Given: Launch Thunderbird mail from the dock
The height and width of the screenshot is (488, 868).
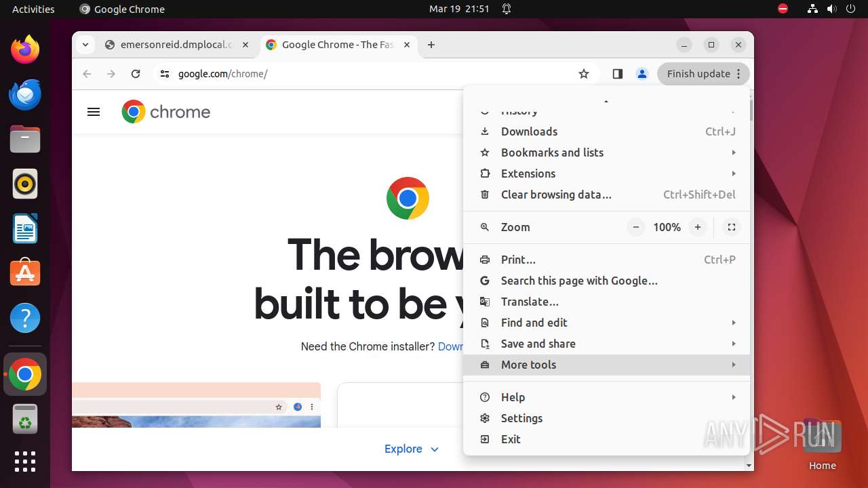Looking at the screenshot, I should point(25,94).
